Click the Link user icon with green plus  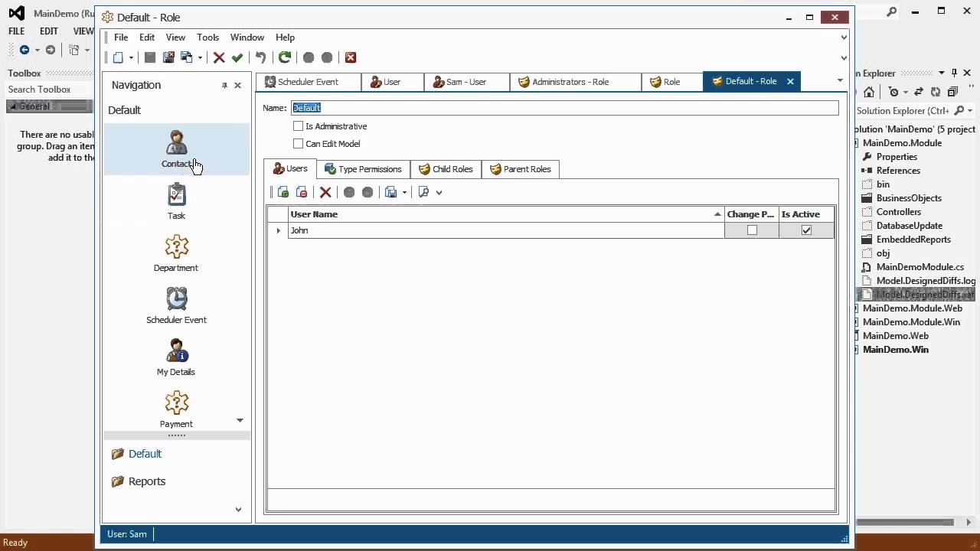click(x=283, y=192)
